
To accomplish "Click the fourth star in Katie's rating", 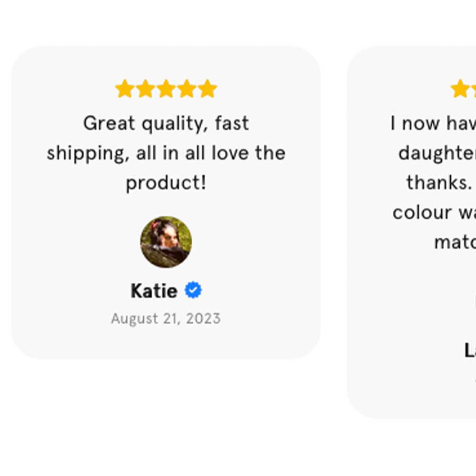I will [x=187, y=89].
